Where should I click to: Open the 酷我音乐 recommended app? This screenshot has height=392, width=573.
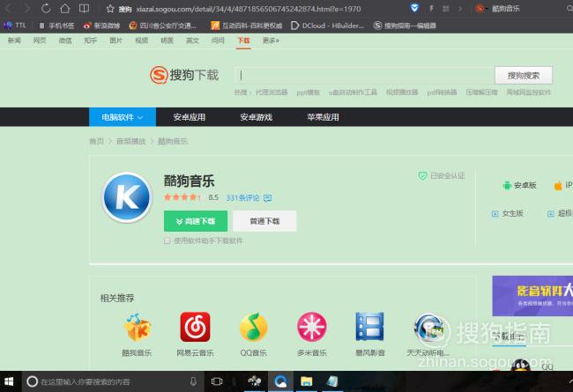click(137, 334)
